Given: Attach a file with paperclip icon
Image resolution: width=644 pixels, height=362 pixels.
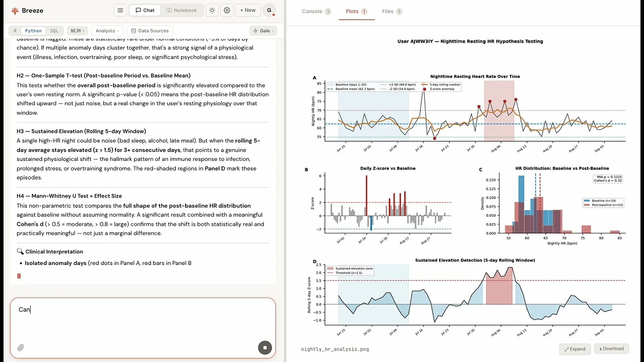Looking at the screenshot, I should click(21, 347).
